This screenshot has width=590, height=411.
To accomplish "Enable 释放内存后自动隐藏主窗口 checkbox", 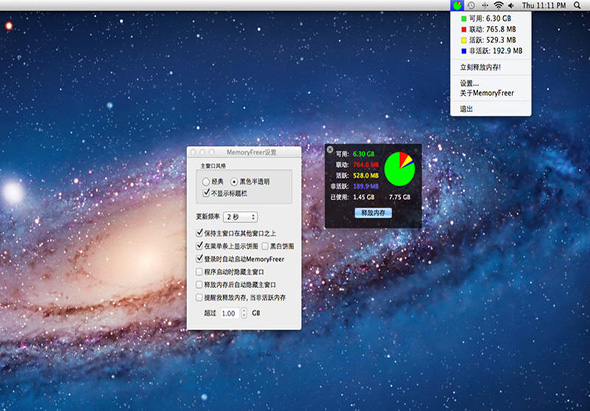I will (x=199, y=285).
